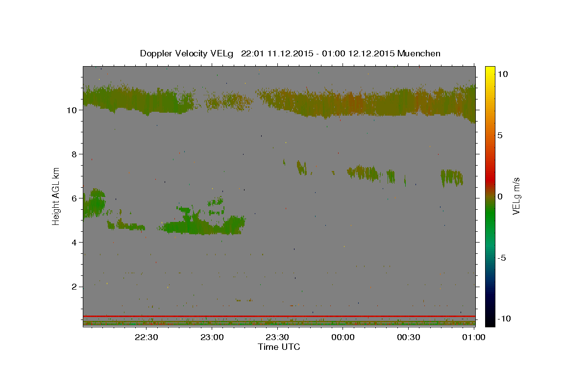588x392 pixels.
Task: Click the 22:30 time tick label
Action: point(147,337)
